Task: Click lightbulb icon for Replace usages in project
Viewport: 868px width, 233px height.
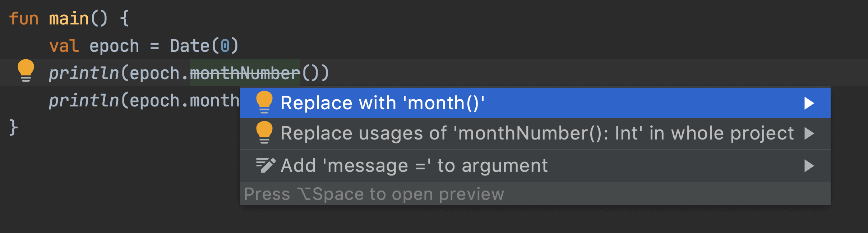Action: [x=264, y=133]
